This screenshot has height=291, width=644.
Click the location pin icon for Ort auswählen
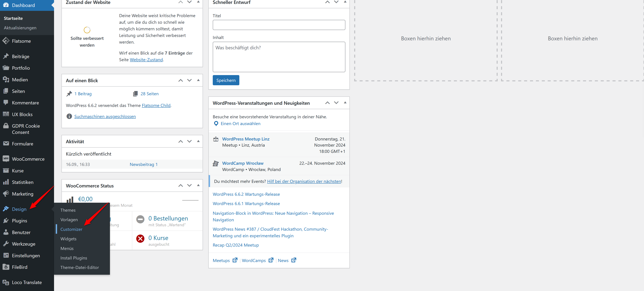216,124
